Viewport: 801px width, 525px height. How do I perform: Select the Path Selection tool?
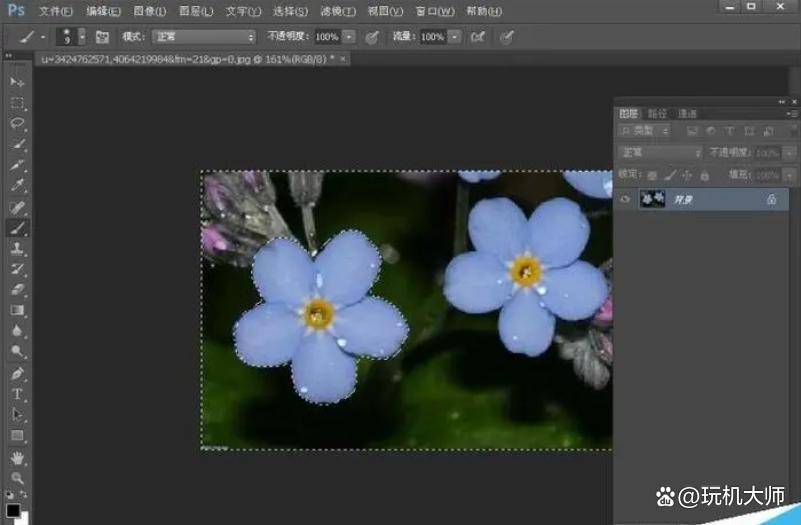17,415
